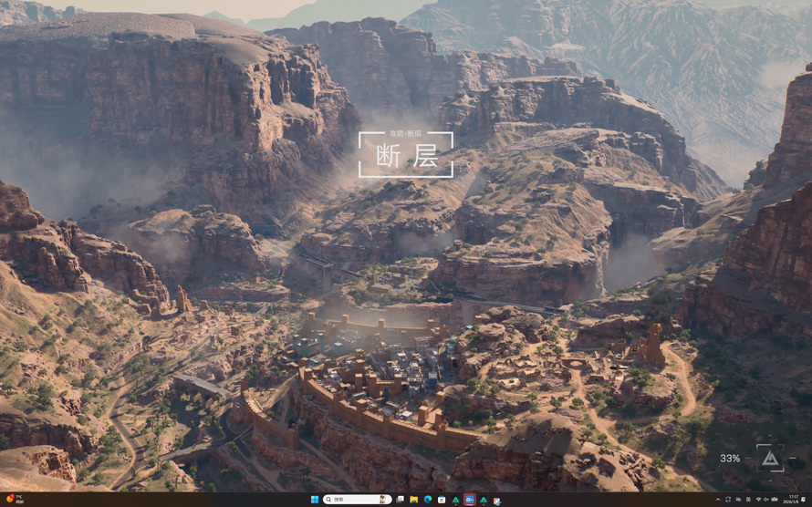Launch File Explorer from the taskbar
Screen dimensions: 812x507
(414, 500)
